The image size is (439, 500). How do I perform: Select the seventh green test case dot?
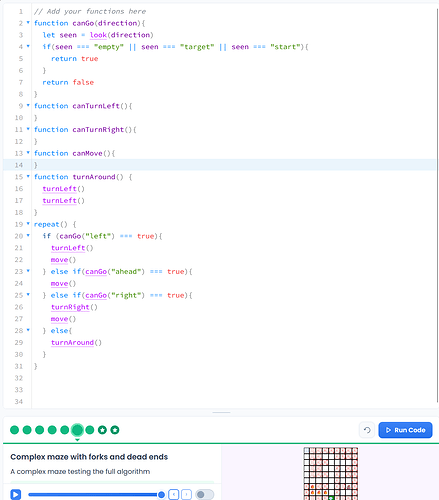(x=90, y=430)
